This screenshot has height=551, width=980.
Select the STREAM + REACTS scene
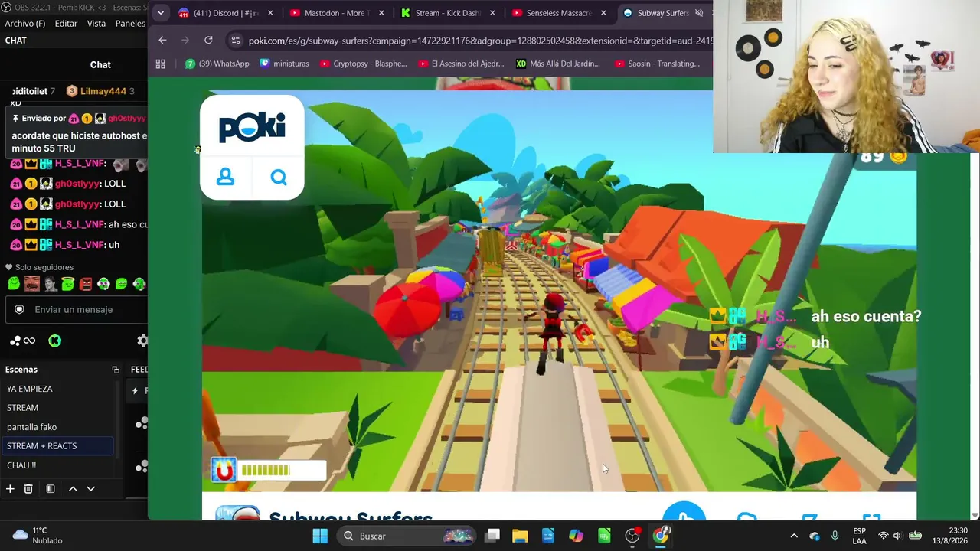click(58, 445)
